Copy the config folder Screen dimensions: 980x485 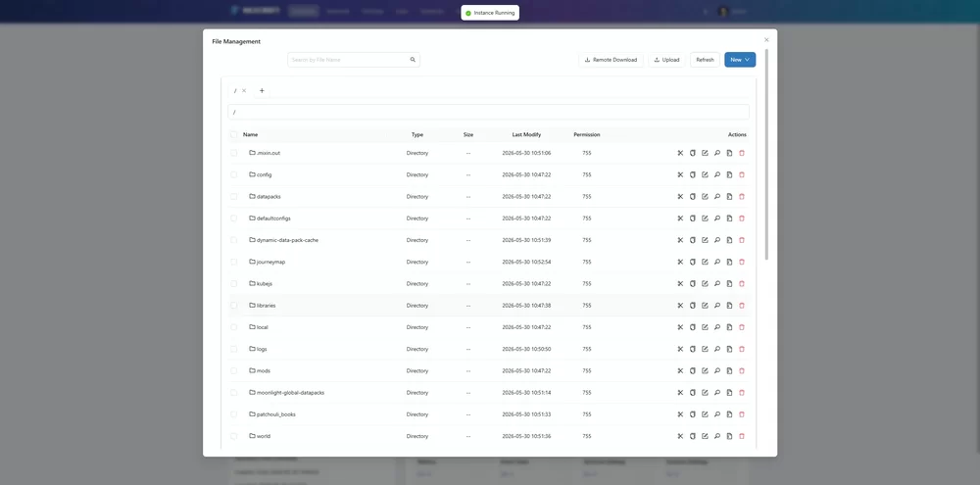point(693,175)
